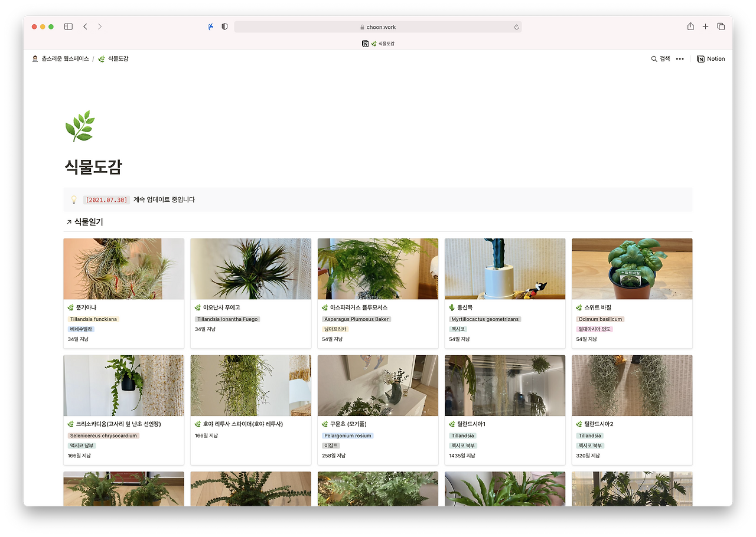
Task: Click the 틸란드시아2 card title
Action: tap(599, 424)
